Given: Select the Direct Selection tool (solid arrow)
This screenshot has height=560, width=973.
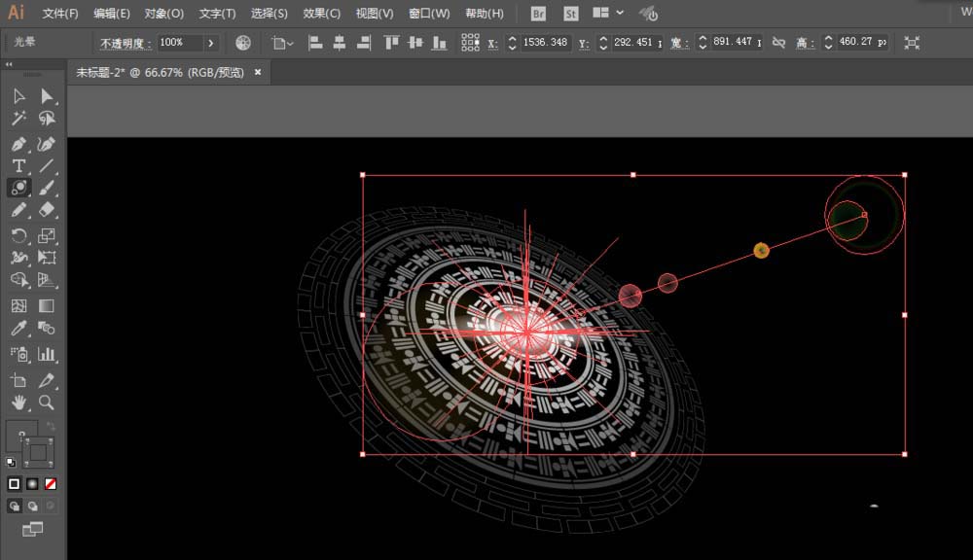Looking at the screenshot, I should coord(47,96).
